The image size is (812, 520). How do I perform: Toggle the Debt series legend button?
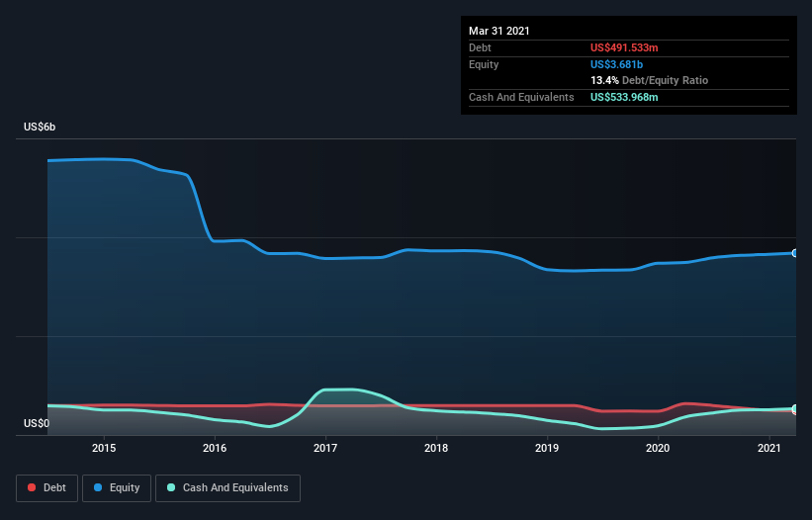pos(47,488)
